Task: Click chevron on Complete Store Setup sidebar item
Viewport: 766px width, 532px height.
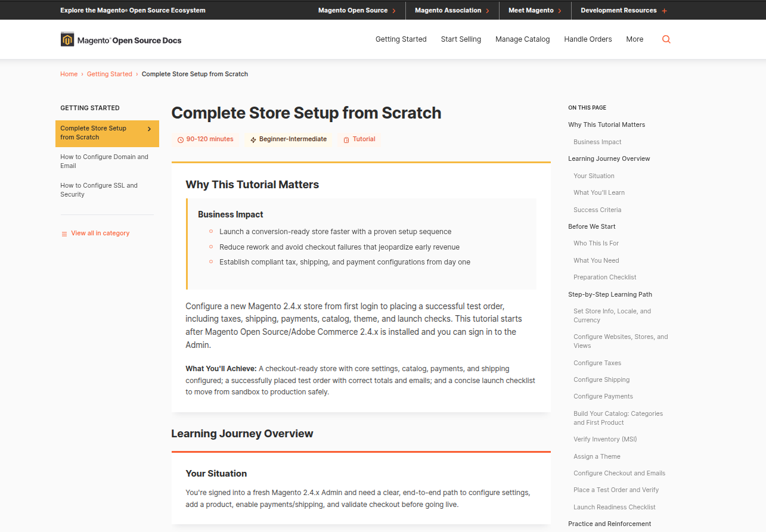Action: [149, 129]
